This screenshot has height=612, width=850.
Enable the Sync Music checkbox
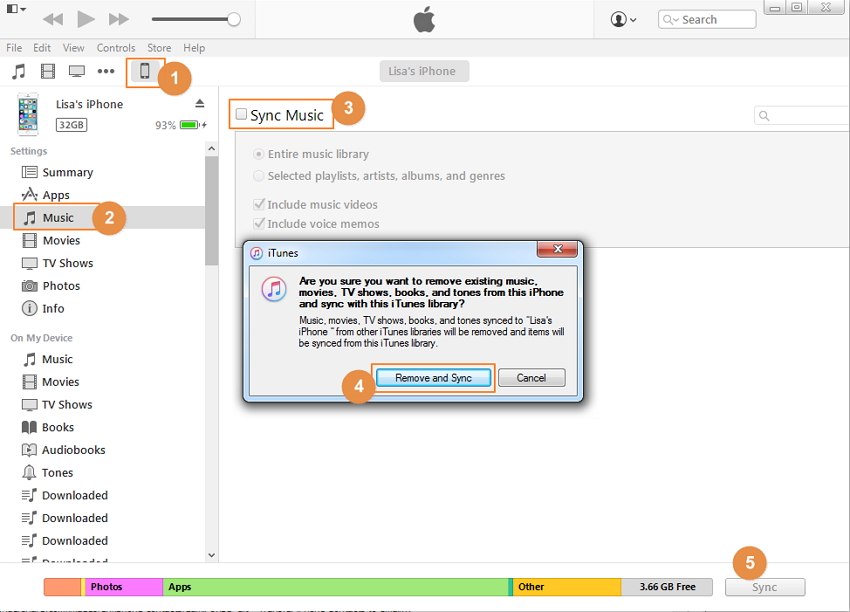[x=241, y=115]
